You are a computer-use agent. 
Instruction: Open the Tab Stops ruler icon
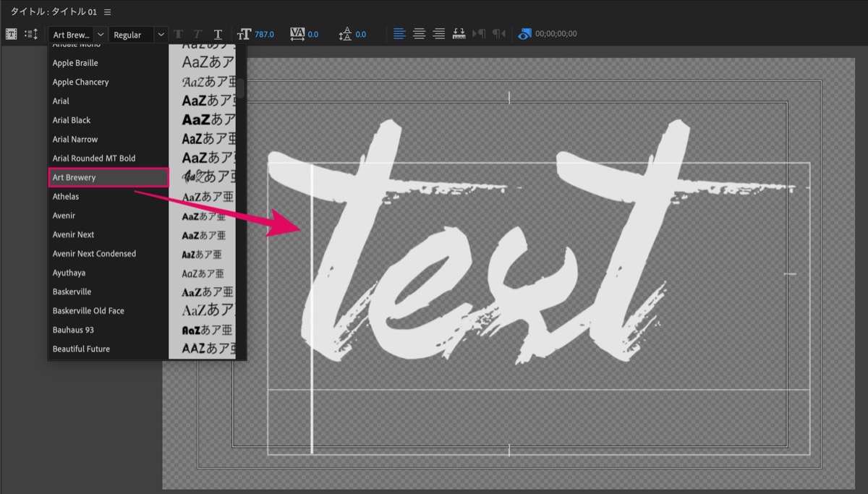tap(459, 34)
